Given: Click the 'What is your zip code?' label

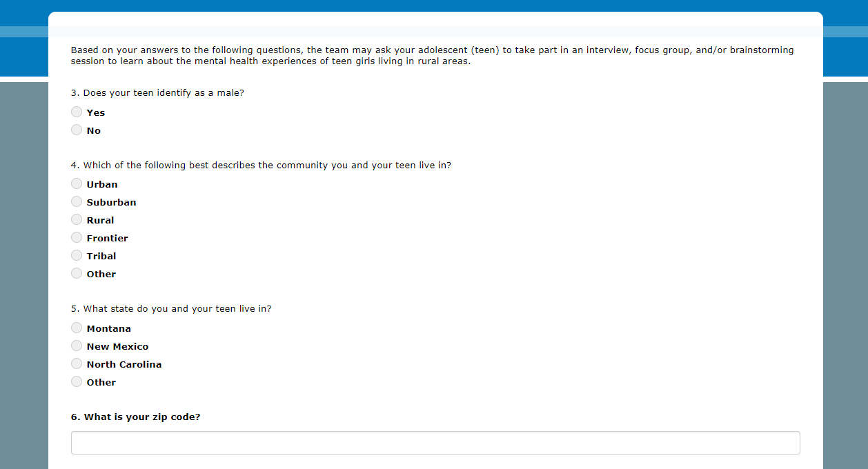Looking at the screenshot, I should [135, 417].
